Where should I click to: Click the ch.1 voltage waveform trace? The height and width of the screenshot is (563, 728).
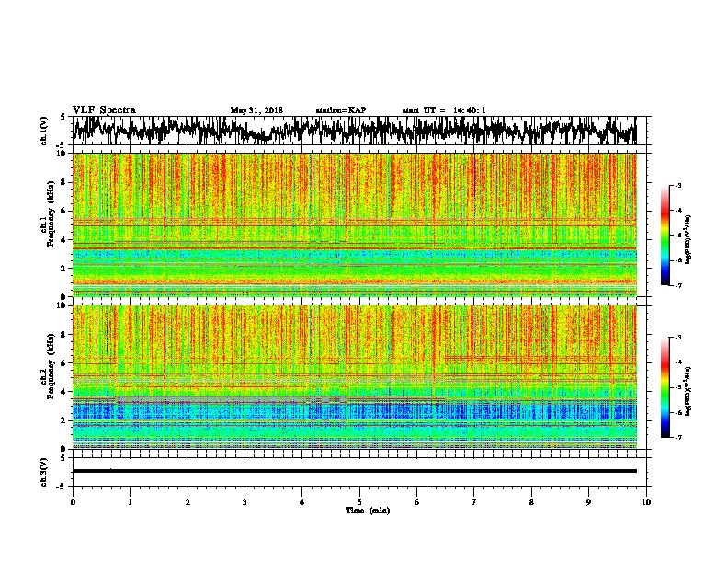click(354, 131)
